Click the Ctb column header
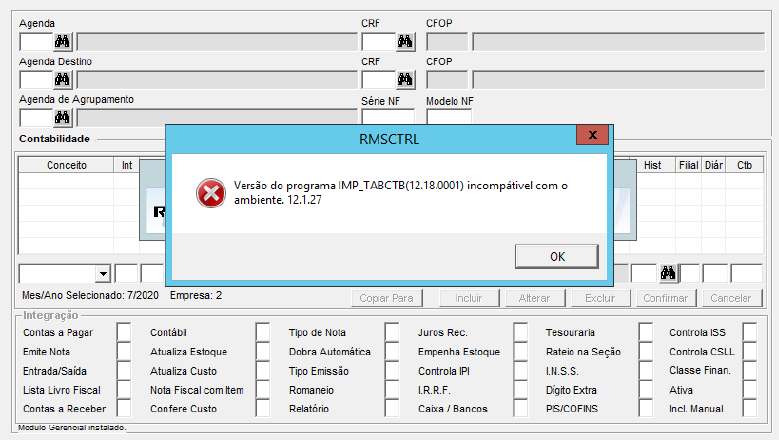The image size is (779, 440). point(744,165)
